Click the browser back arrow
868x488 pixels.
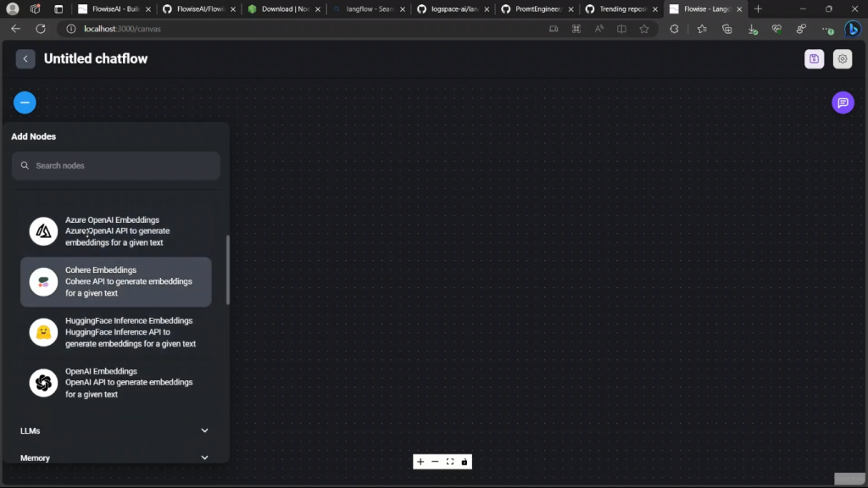pos(15,29)
